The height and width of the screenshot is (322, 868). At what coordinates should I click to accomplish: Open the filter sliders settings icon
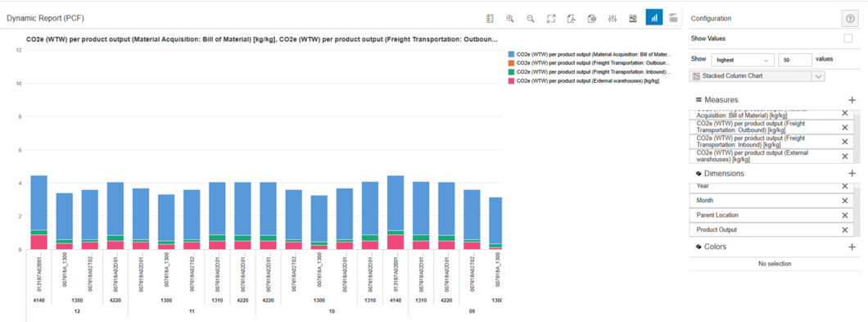click(x=613, y=18)
